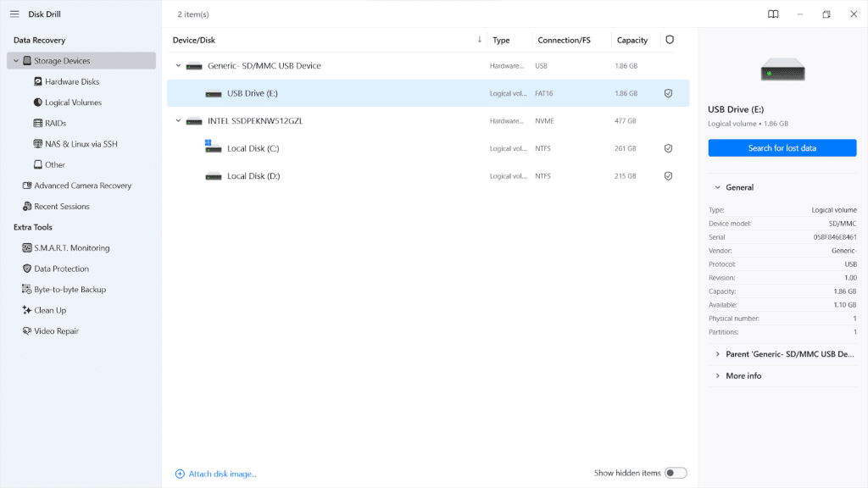Toggle Show hidden items switch
868x488 pixels.
(x=676, y=473)
